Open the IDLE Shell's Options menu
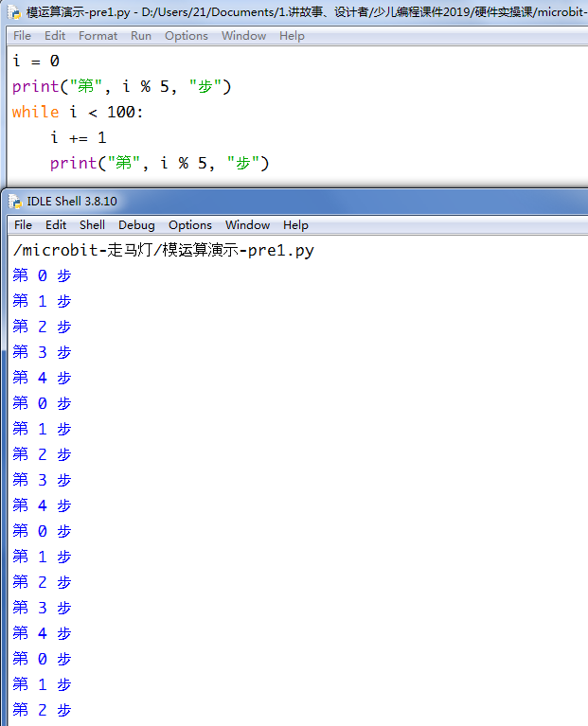Viewport: 588px width, 726px height. pos(190,225)
